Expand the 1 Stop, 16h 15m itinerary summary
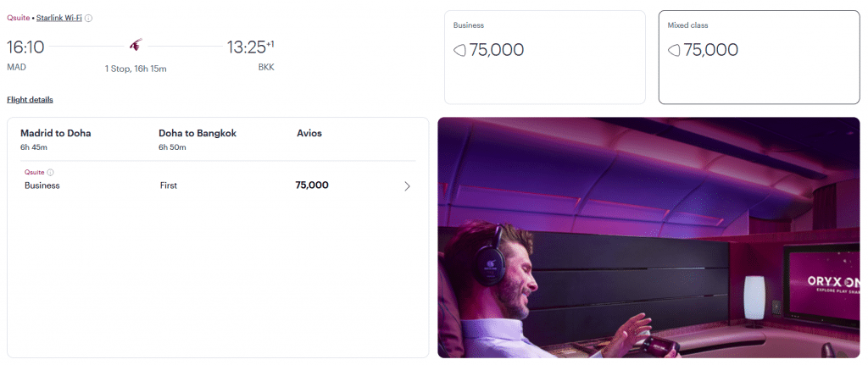 point(136,69)
